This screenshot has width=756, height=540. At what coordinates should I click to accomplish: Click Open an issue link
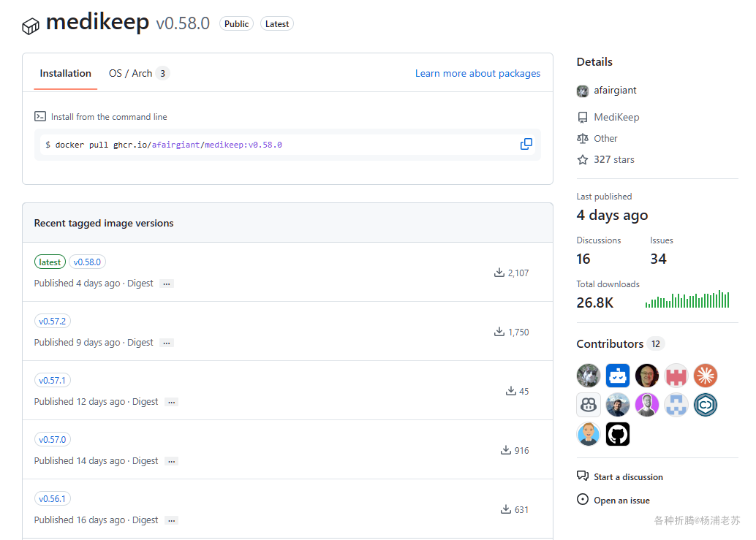click(x=621, y=501)
